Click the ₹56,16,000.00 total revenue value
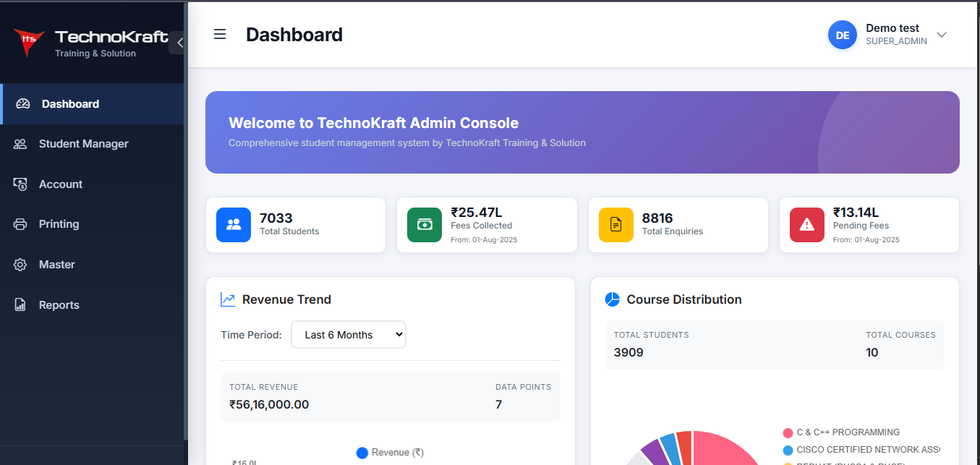Image resolution: width=980 pixels, height=465 pixels. coord(269,404)
